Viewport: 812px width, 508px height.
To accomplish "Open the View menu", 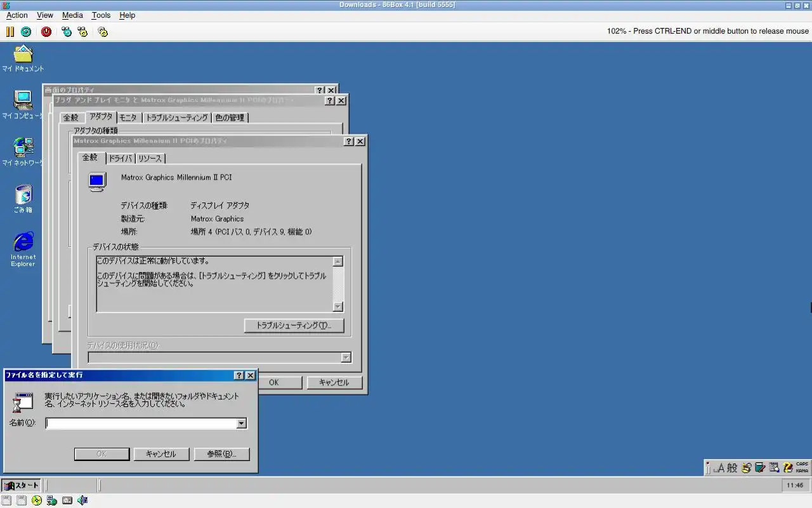I will coord(45,15).
